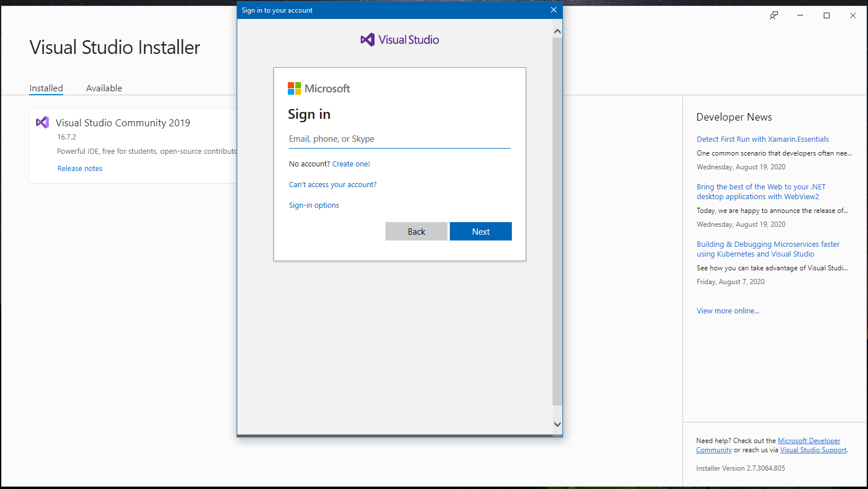This screenshot has width=868, height=489.
Task: Click the sign-in dialog vertical scrollbar thumb
Action: point(557,221)
